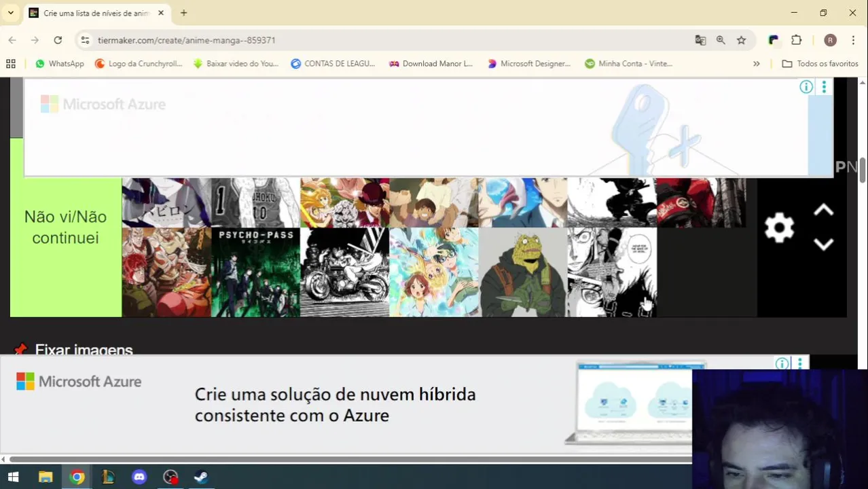This screenshot has height=489, width=868.
Task: Open Minha Conta - Vinte... bookmark
Action: tap(628, 63)
